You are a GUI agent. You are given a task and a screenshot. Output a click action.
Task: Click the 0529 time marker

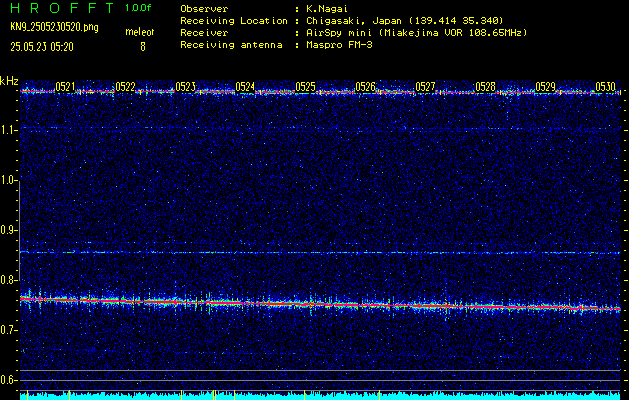[x=545, y=87]
